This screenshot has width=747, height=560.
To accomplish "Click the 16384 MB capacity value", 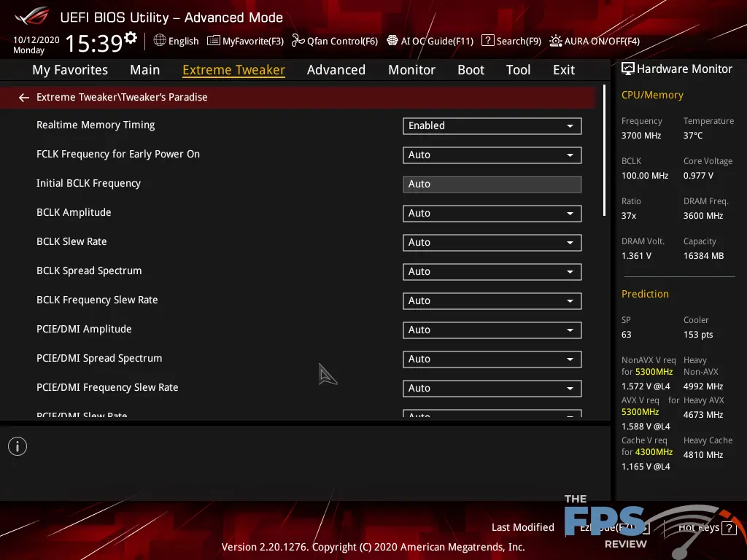I will 704,256.
